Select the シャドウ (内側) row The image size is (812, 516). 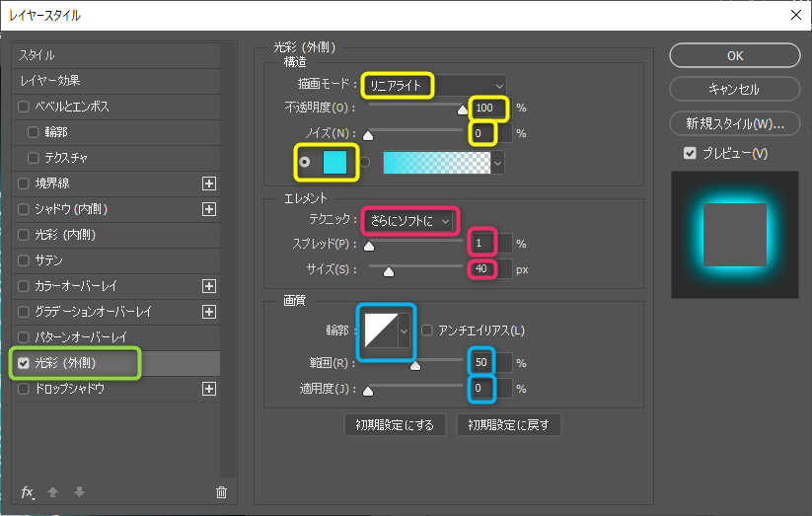coord(116,209)
